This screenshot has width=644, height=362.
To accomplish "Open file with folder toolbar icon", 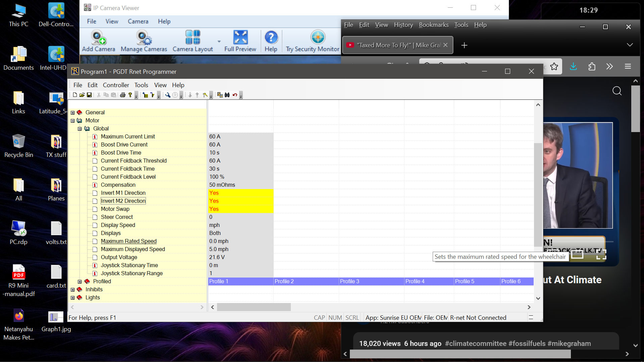I will click(x=82, y=95).
